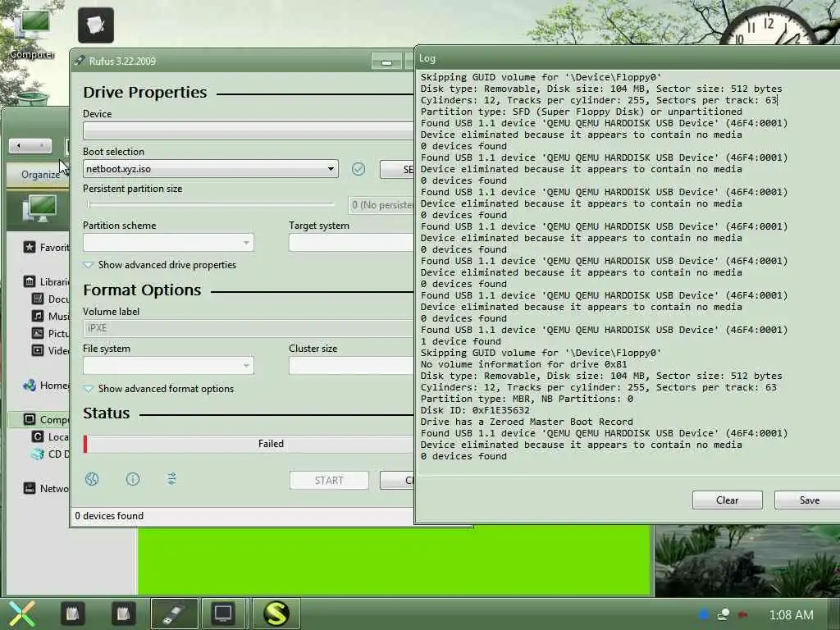840x630 pixels.
Task: Open the start menu X logo
Action: point(21,614)
